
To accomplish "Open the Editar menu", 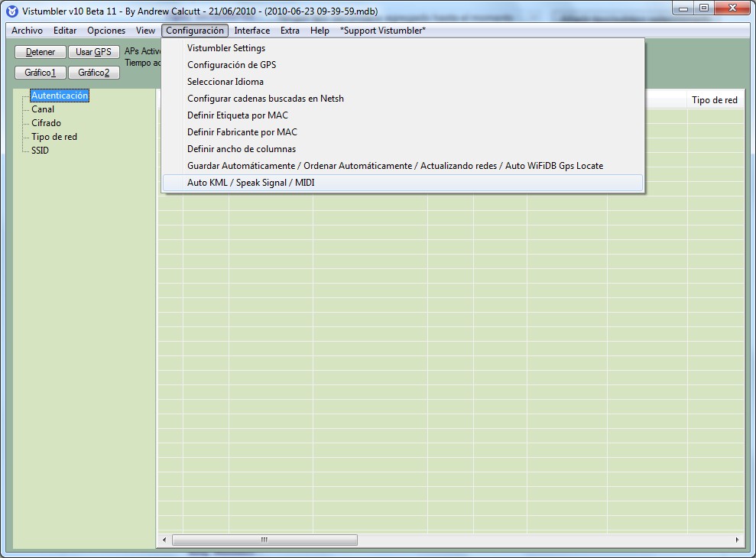I will coord(65,31).
